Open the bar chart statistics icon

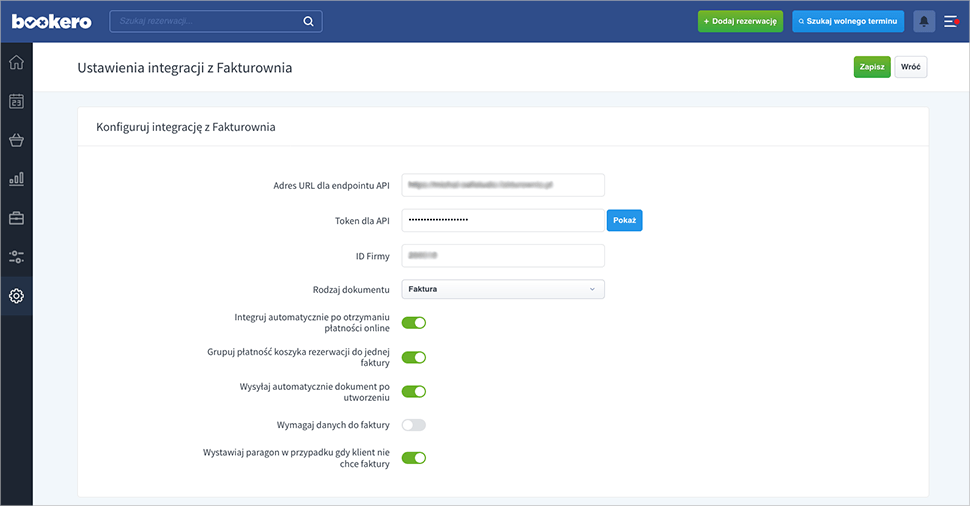tap(17, 179)
